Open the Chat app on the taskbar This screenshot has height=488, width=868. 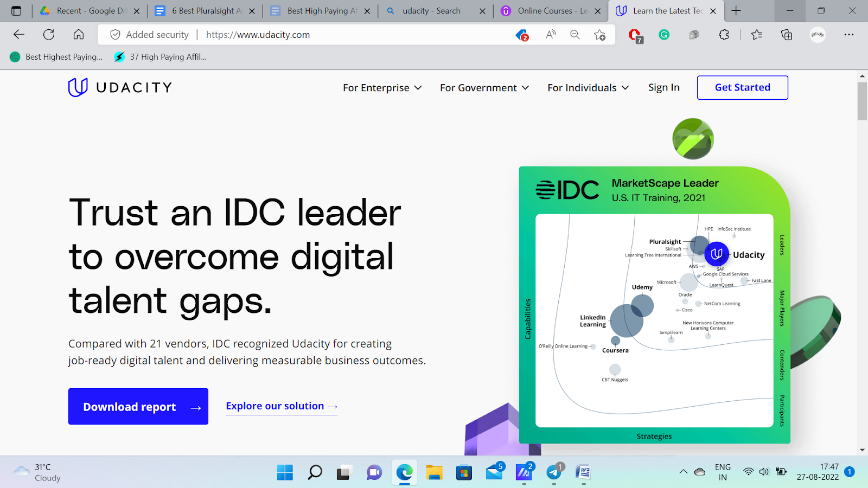(x=374, y=472)
